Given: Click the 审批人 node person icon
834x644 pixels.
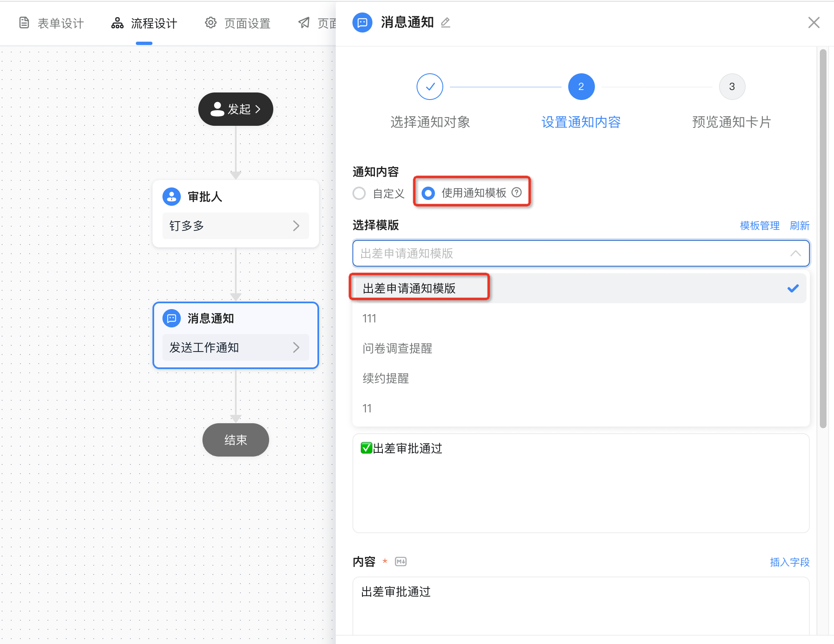Looking at the screenshot, I should [172, 197].
